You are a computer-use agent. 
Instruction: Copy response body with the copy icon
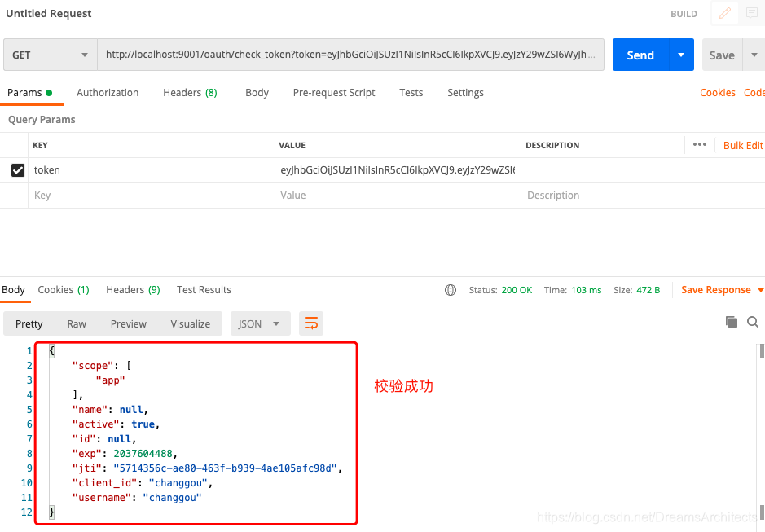[732, 322]
